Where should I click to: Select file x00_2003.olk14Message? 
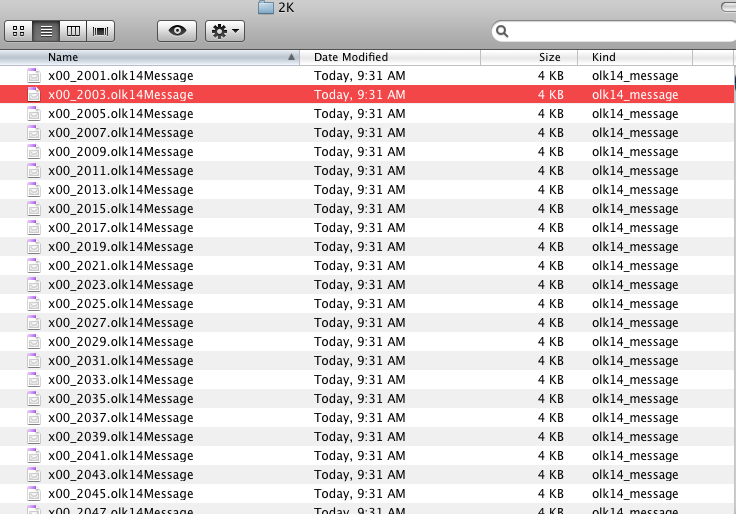coord(366,95)
